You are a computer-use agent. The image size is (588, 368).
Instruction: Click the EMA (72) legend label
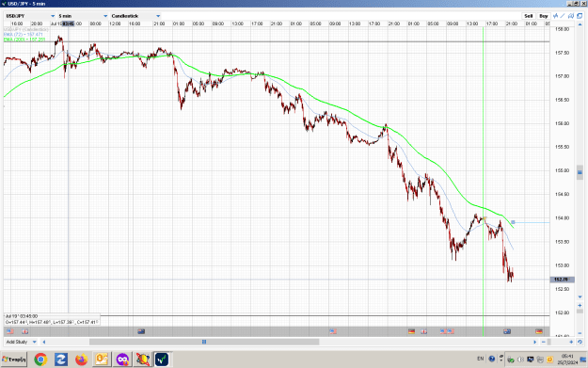[x=24, y=34]
